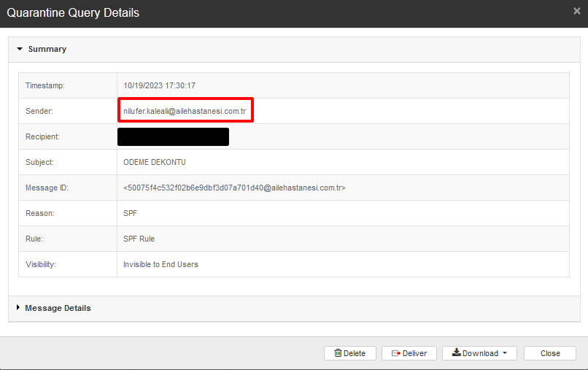588x370 pixels.
Task: Select the Rule value SPF Rule
Action: tap(139, 239)
